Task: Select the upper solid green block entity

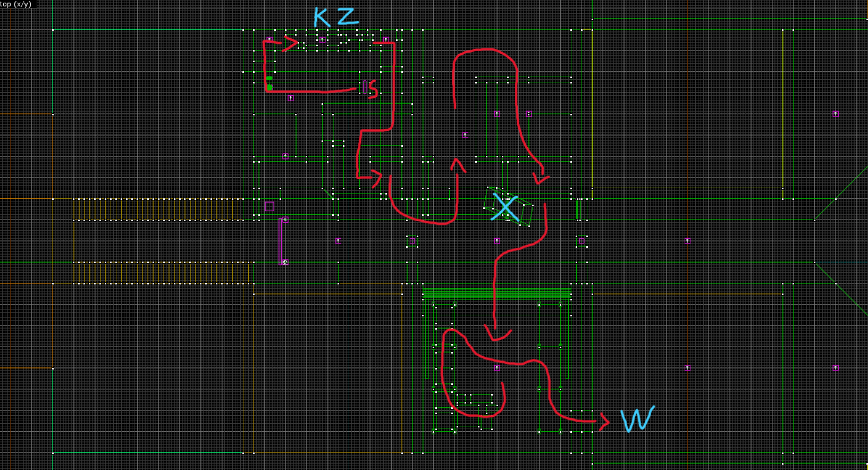Action: pos(269,78)
